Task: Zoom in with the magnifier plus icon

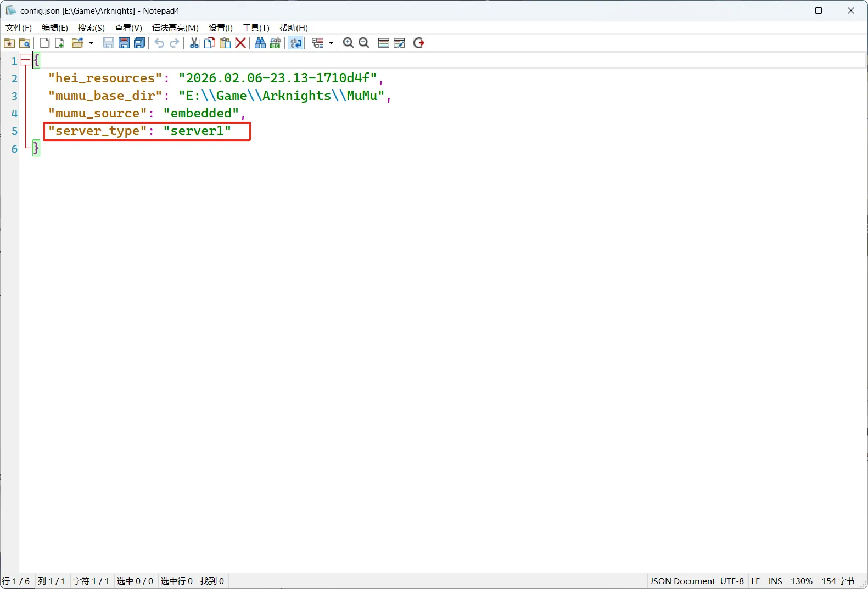Action: (348, 43)
